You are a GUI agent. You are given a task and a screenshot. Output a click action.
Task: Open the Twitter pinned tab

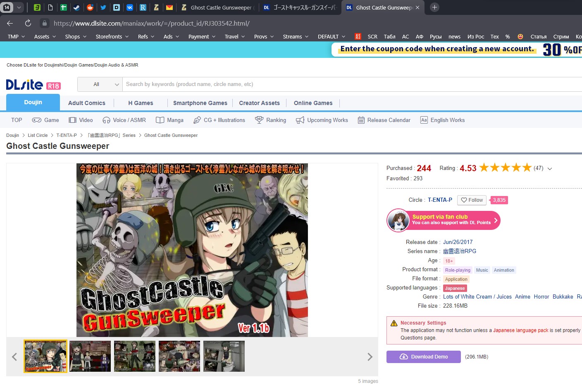click(x=103, y=7)
